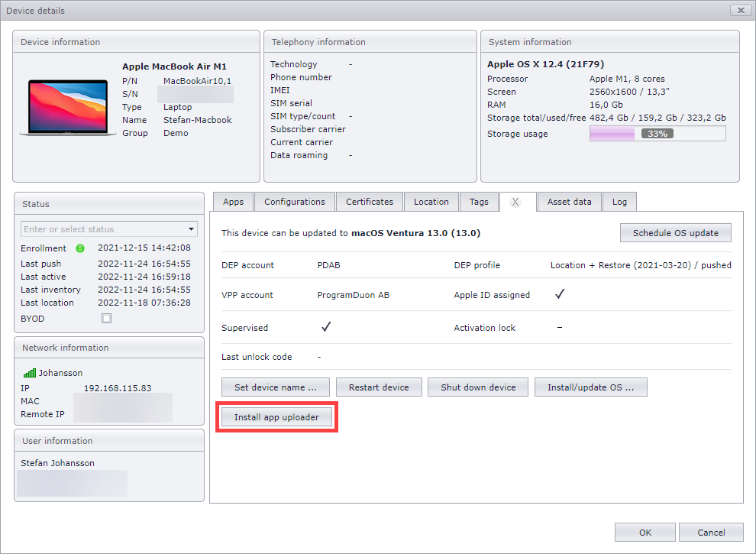Click the macOS Ventura 13.0 update text
Viewport: 756px width, 554px height.
[415, 232]
